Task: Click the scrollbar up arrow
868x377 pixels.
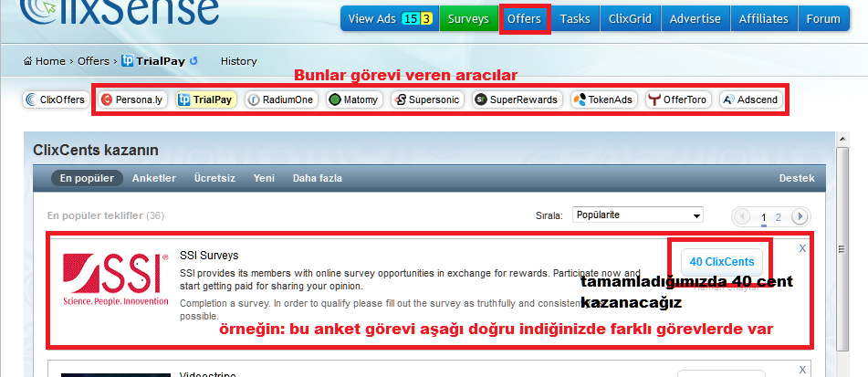Action: 842,139
